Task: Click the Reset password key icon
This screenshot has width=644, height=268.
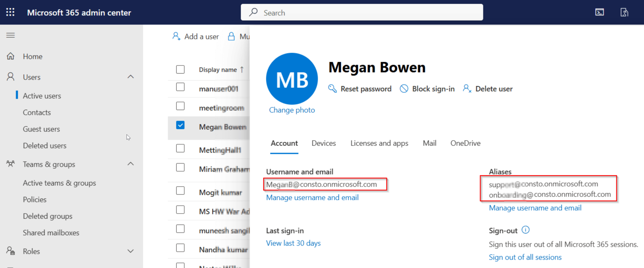Action: point(332,89)
